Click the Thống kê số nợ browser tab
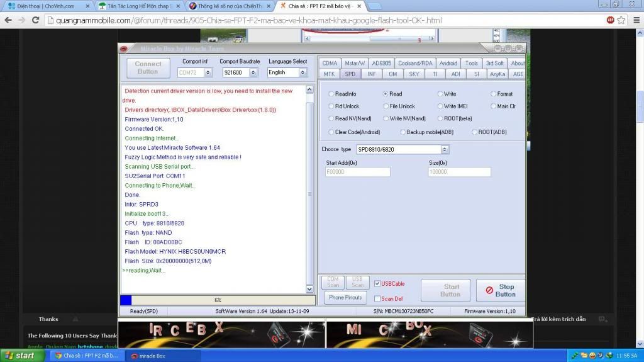This screenshot has height=362, width=644. coord(230,6)
